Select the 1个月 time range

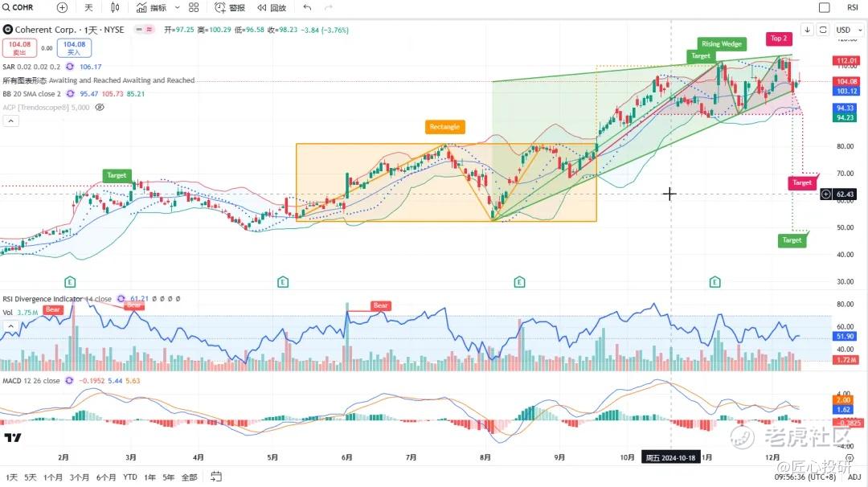click(x=53, y=477)
